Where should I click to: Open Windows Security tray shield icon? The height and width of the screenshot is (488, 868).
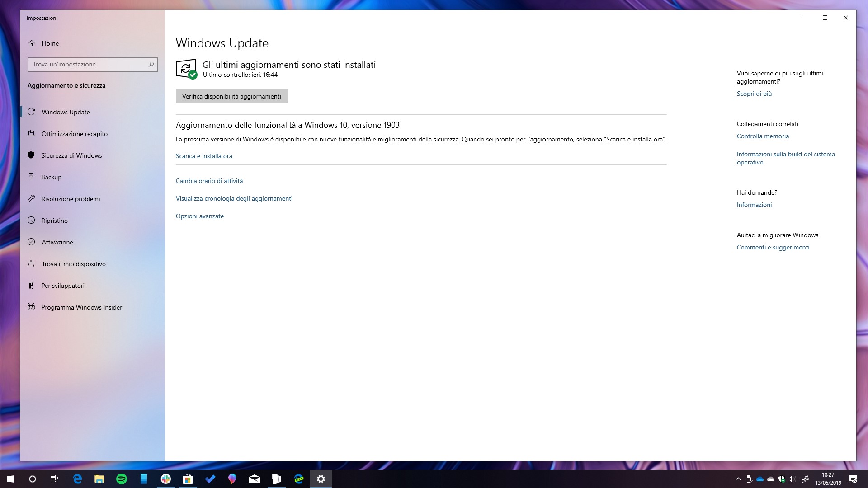(x=782, y=479)
